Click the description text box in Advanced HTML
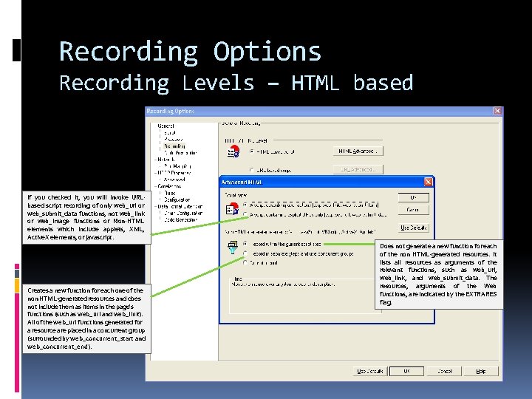The height and width of the screenshot is (399, 532). pyautogui.click(x=304, y=296)
